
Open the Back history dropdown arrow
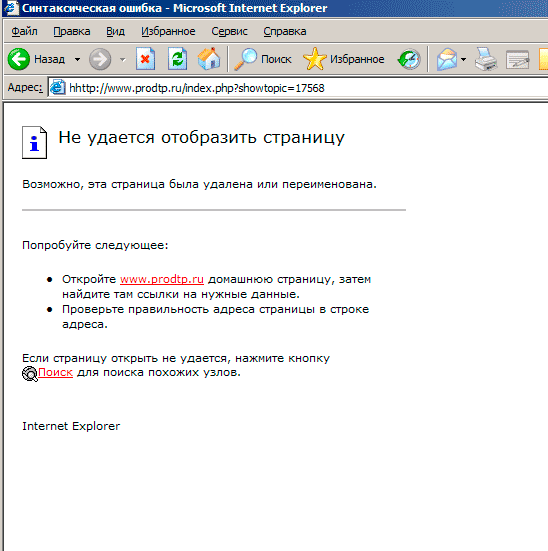point(77,59)
